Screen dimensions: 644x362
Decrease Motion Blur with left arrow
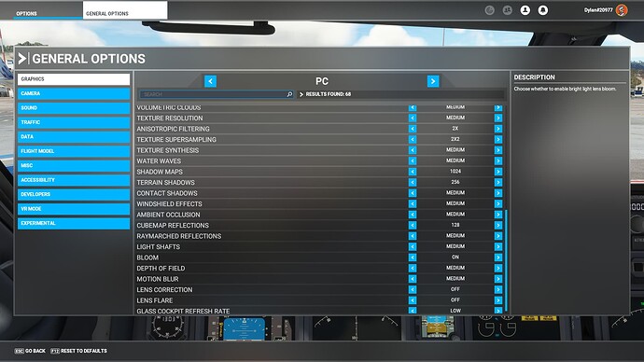[413, 279]
